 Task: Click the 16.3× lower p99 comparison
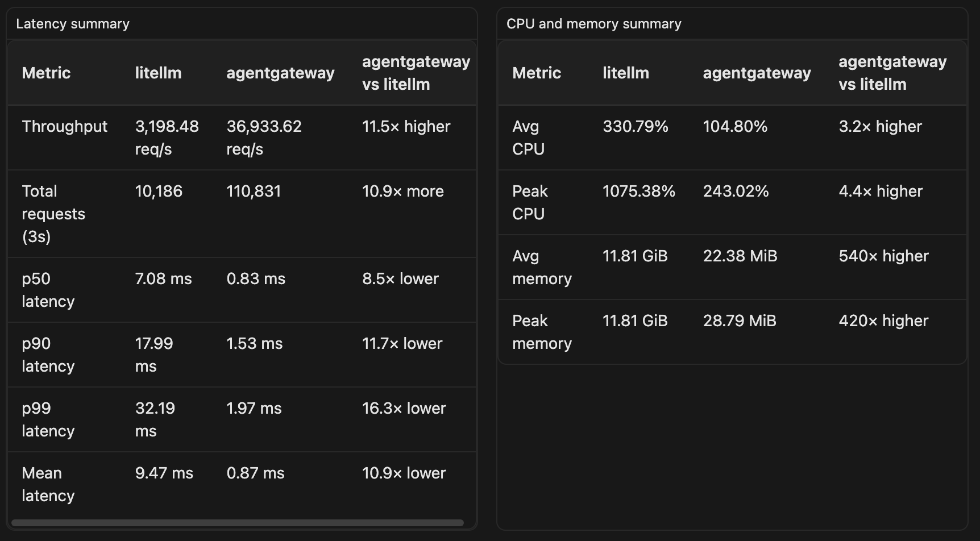coord(404,408)
